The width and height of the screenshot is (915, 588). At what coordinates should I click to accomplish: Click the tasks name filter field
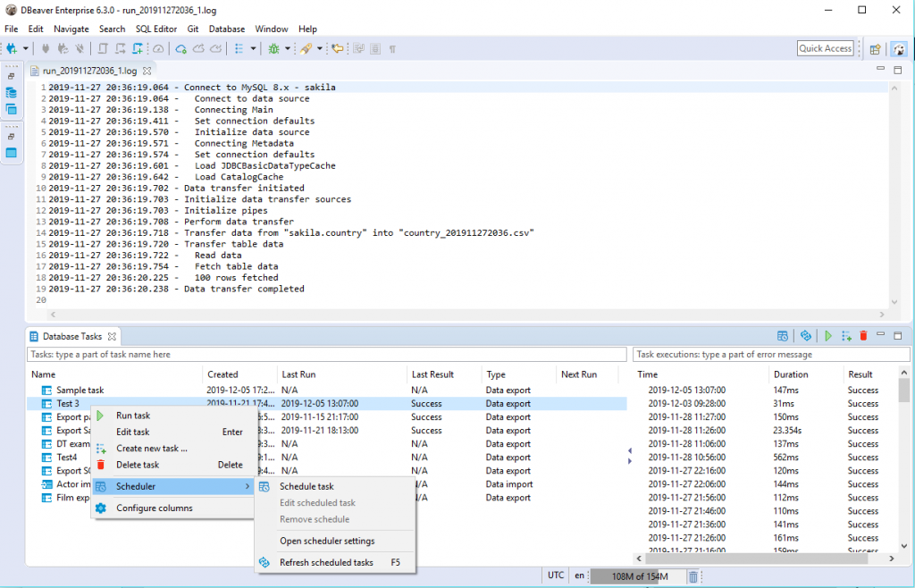pos(327,354)
